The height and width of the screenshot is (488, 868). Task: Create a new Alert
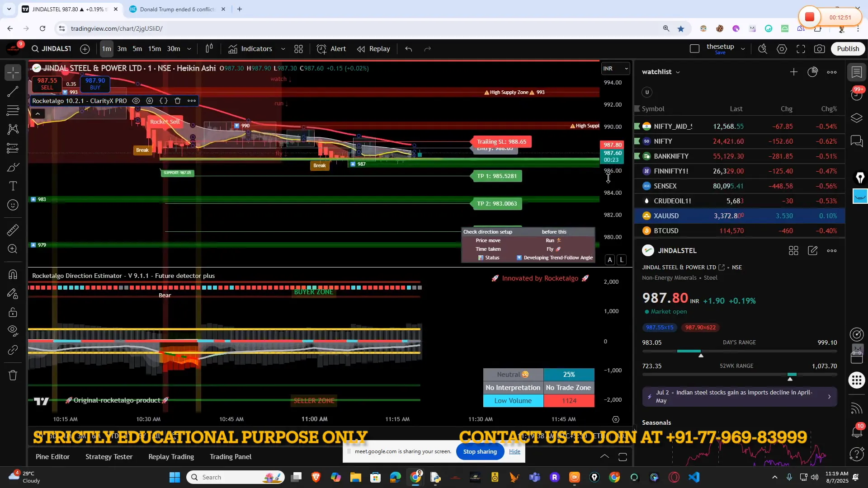click(331, 49)
